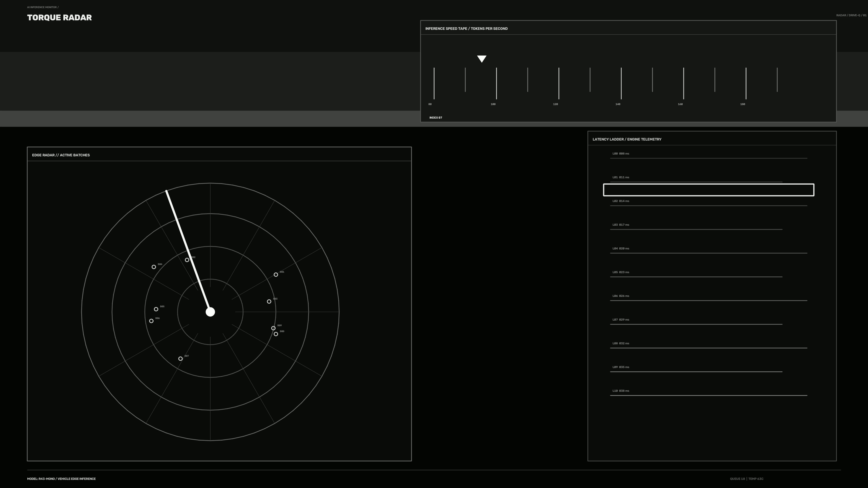Click the INDEX 07 readout
868x488 pixels.
coord(436,117)
